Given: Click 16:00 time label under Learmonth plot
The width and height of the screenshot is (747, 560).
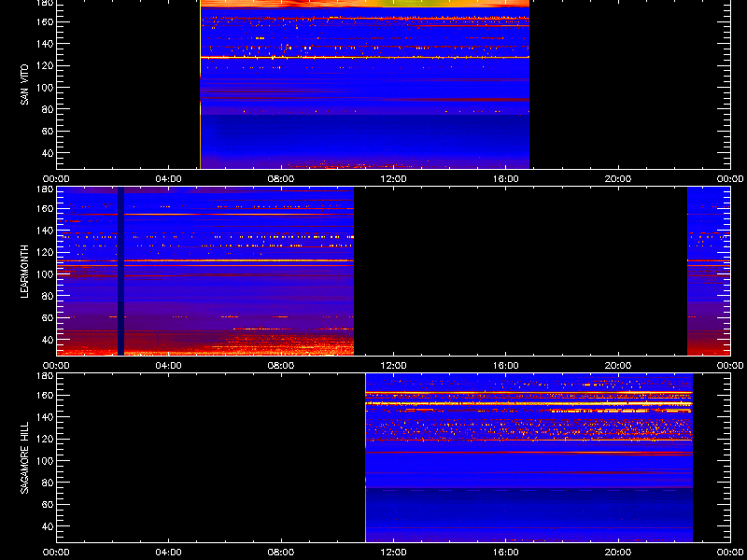Looking at the screenshot, I should (x=506, y=366).
